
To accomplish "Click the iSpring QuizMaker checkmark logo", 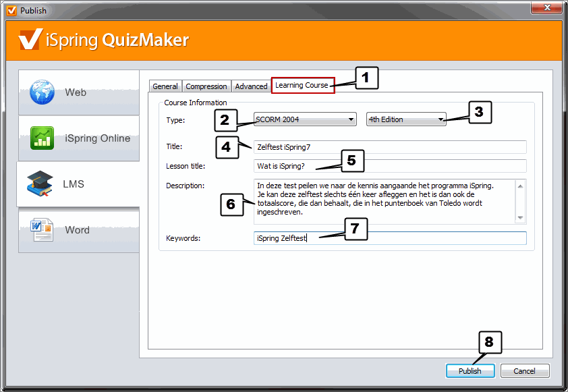I will pyautogui.click(x=30, y=39).
